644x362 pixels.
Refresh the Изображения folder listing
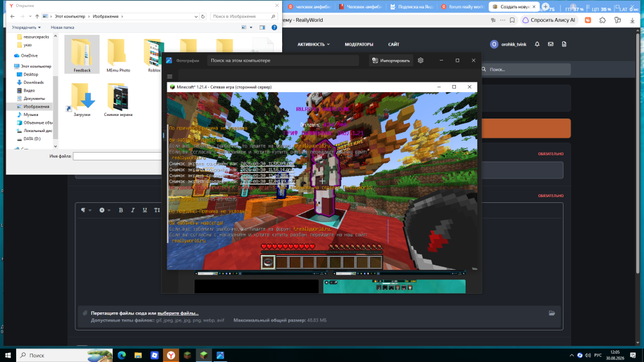click(203, 17)
